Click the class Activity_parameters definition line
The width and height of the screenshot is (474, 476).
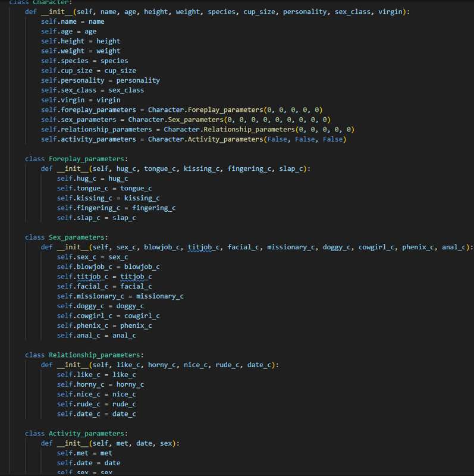[x=76, y=433]
